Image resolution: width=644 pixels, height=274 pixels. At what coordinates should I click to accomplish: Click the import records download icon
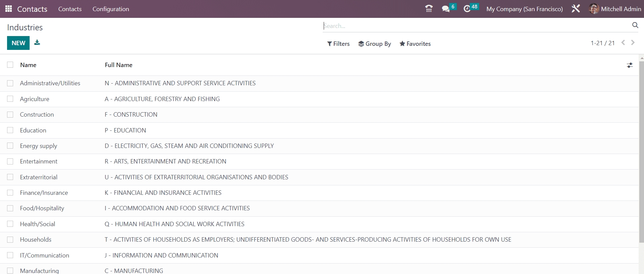(x=37, y=42)
